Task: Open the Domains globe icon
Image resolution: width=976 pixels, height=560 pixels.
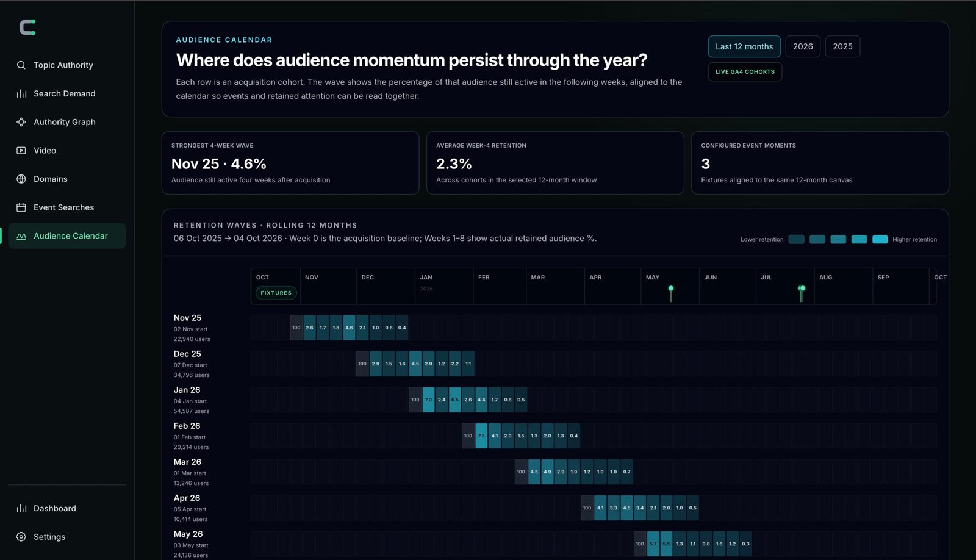Action: pos(21,179)
